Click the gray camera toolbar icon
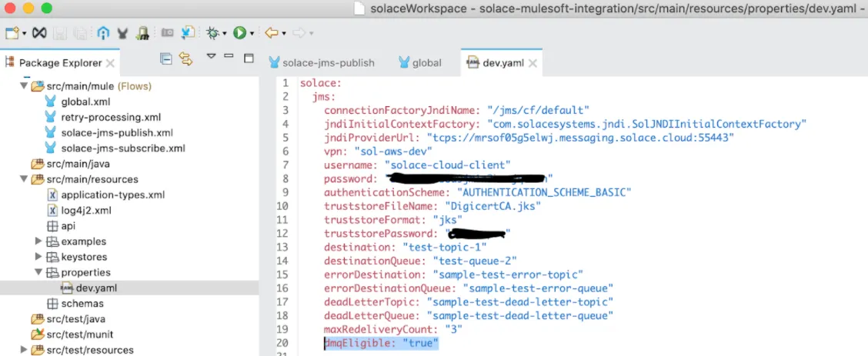 (x=167, y=33)
